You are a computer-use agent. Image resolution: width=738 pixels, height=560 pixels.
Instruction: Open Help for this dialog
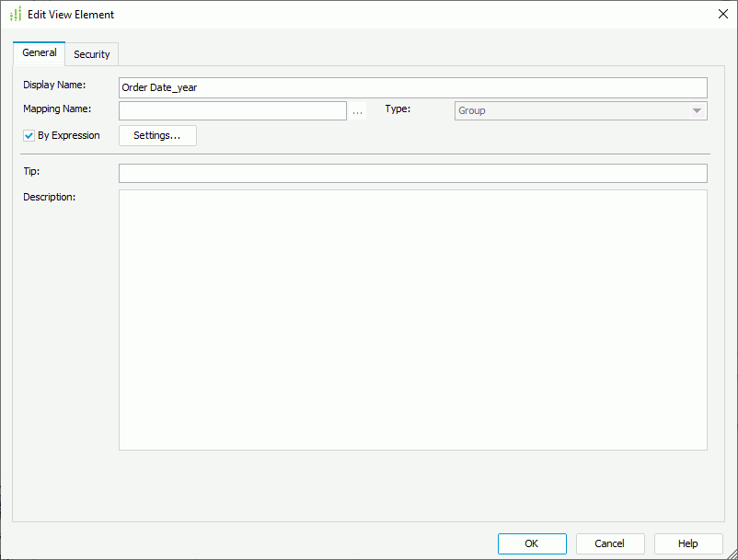click(687, 543)
